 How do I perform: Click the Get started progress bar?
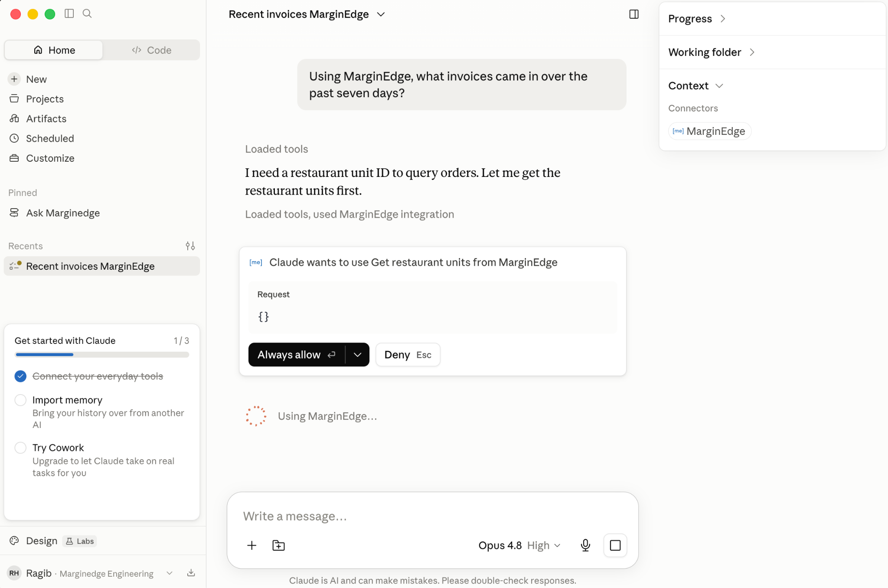(102, 355)
